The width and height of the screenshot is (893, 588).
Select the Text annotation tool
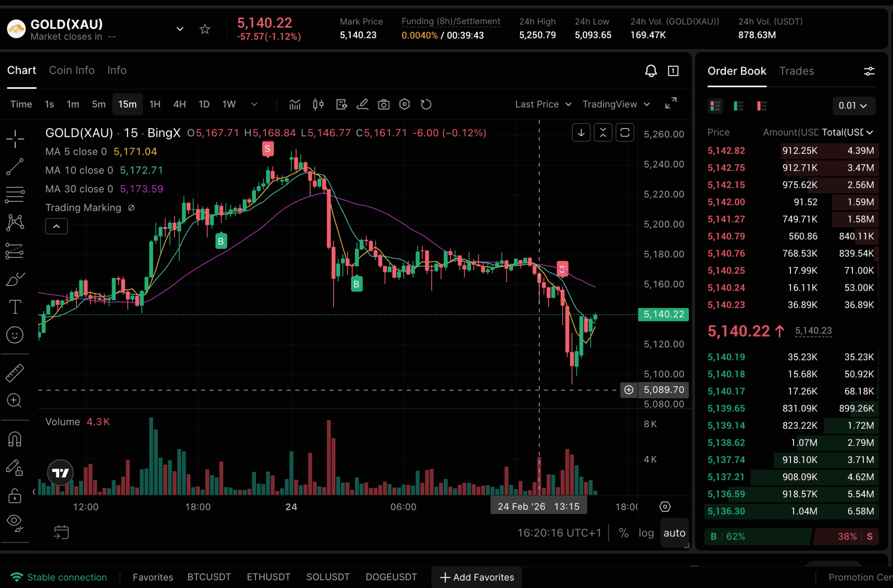15,306
